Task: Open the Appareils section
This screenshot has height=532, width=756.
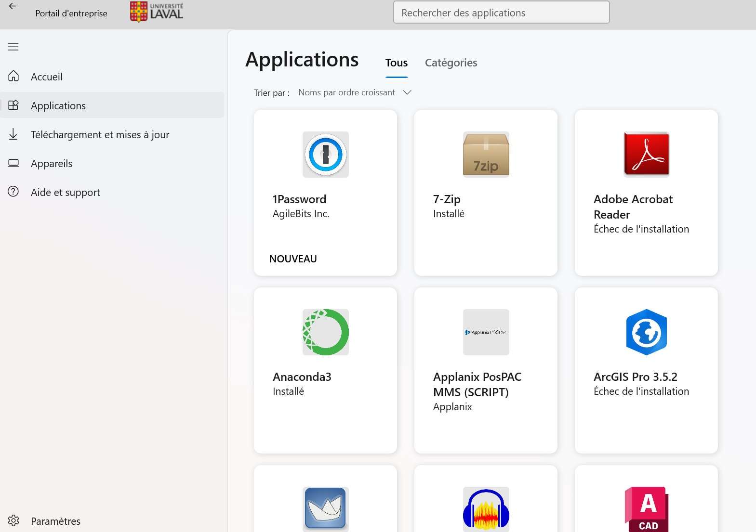Action: pyautogui.click(x=51, y=163)
